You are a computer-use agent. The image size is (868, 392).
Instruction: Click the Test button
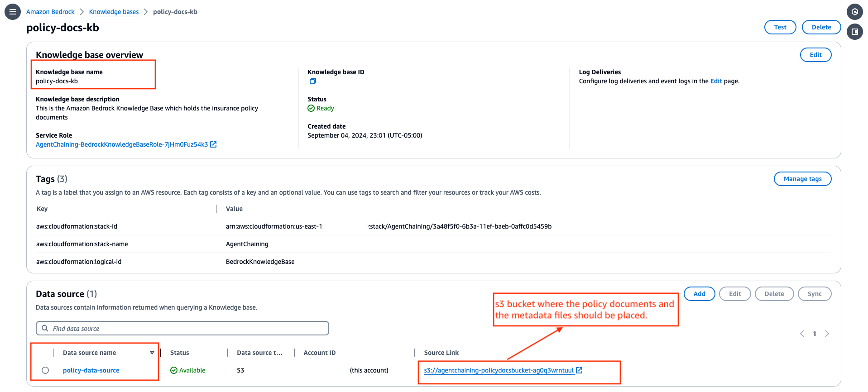tap(780, 27)
